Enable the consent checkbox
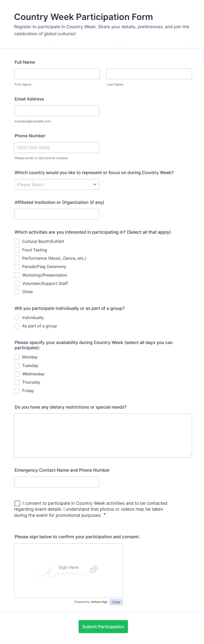 coord(17,503)
